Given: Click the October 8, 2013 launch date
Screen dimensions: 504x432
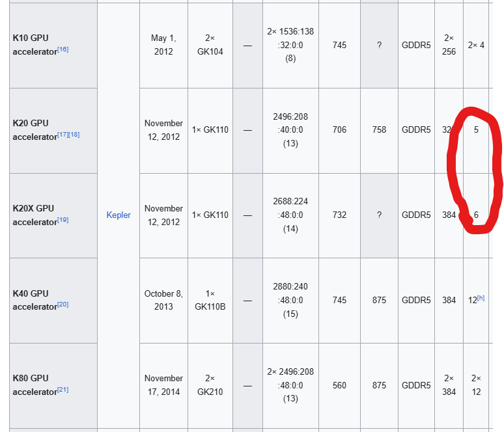Looking at the screenshot, I should [163, 300].
